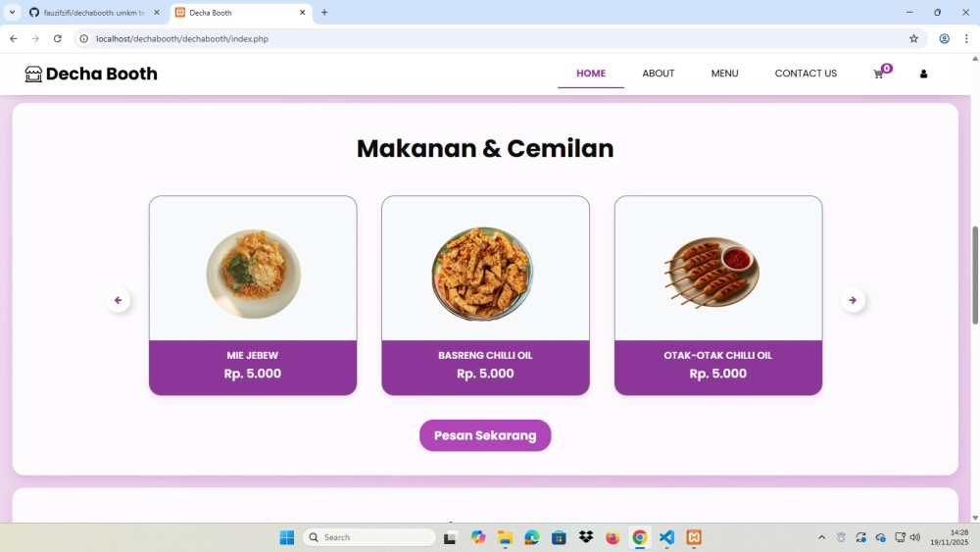Open the shopping cart icon
Screen dimensions: 980x552
click(879, 74)
